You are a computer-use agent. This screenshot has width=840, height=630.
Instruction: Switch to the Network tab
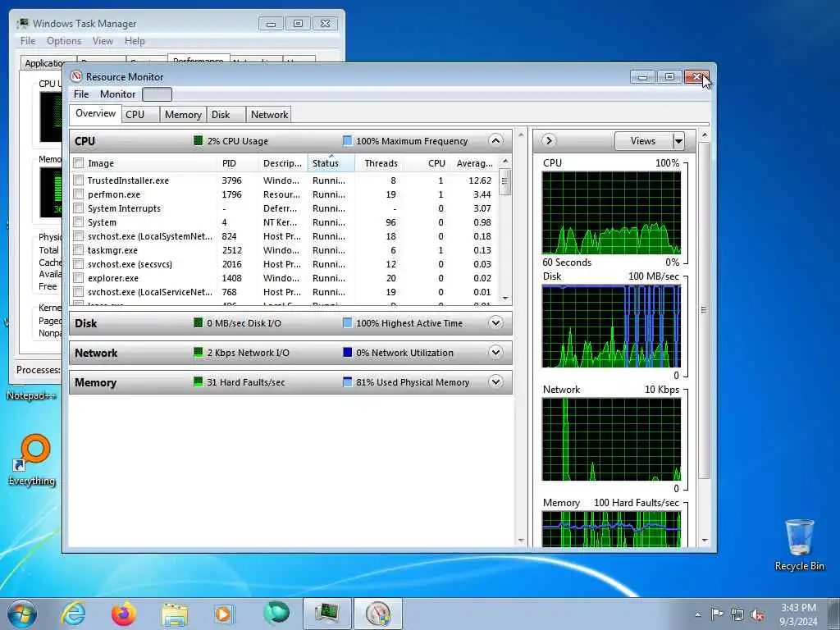pyautogui.click(x=269, y=115)
